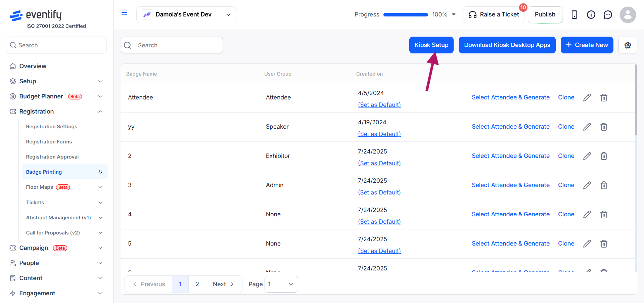Collapse the Registration section
Viewport: 644px width, 303px height.
[100, 112]
